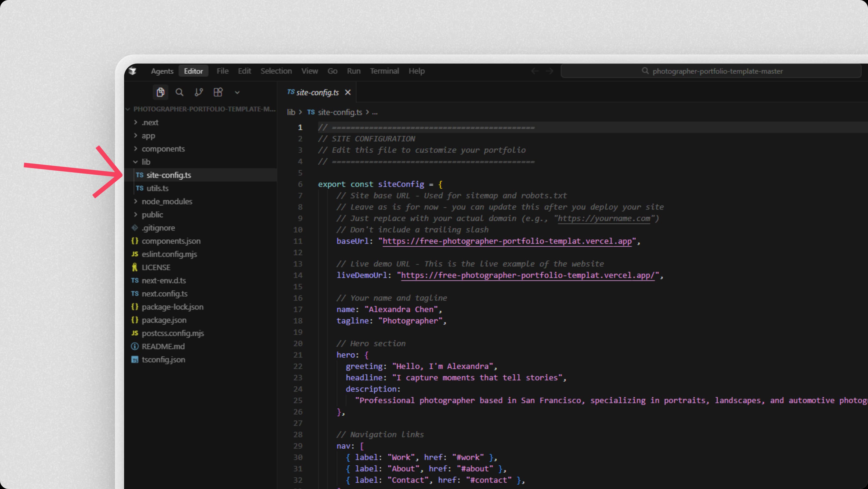The width and height of the screenshot is (868, 489).
Task: Click the application logo icon top left
Action: click(x=133, y=71)
